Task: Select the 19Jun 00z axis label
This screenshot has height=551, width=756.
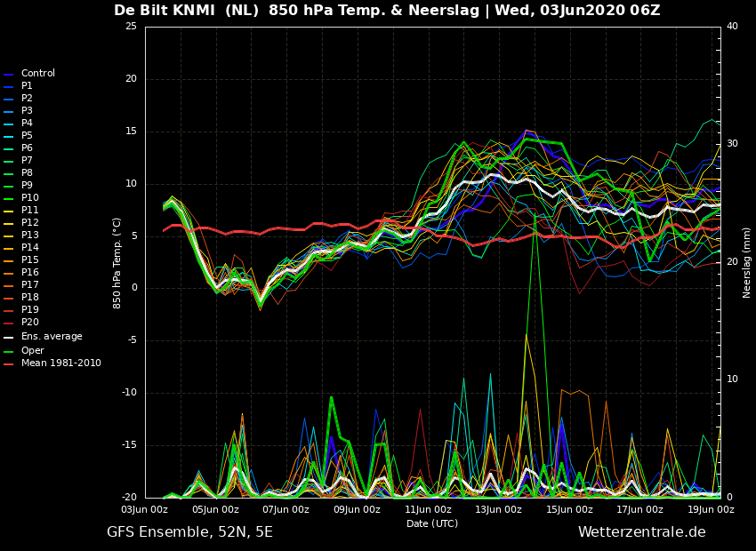Action: (x=712, y=509)
